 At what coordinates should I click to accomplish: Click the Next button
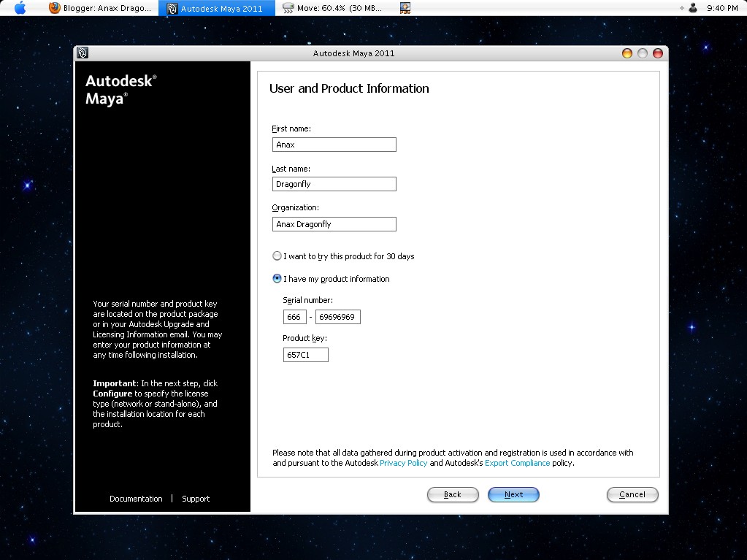[513, 494]
